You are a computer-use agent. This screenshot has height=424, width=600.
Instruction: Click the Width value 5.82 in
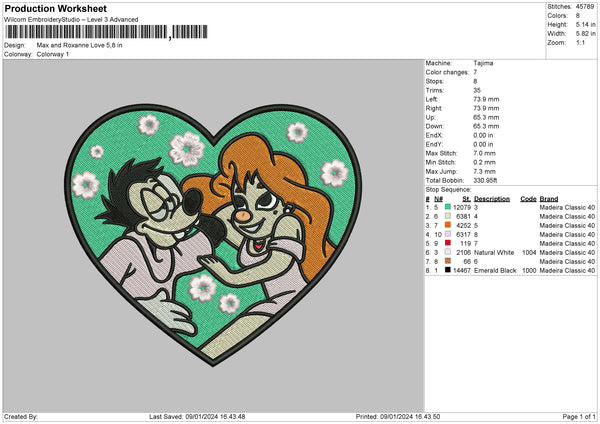(585, 34)
